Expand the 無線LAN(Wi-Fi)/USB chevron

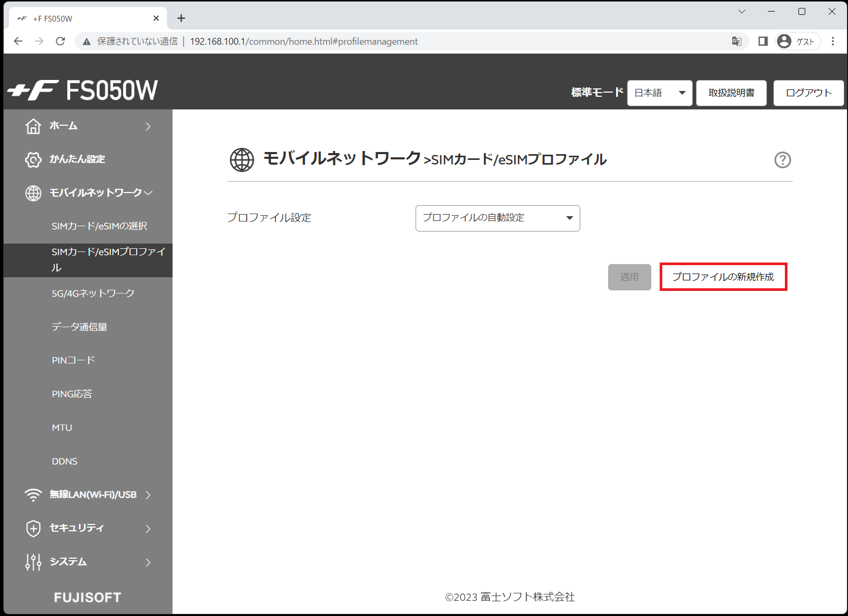pyautogui.click(x=148, y=495)
